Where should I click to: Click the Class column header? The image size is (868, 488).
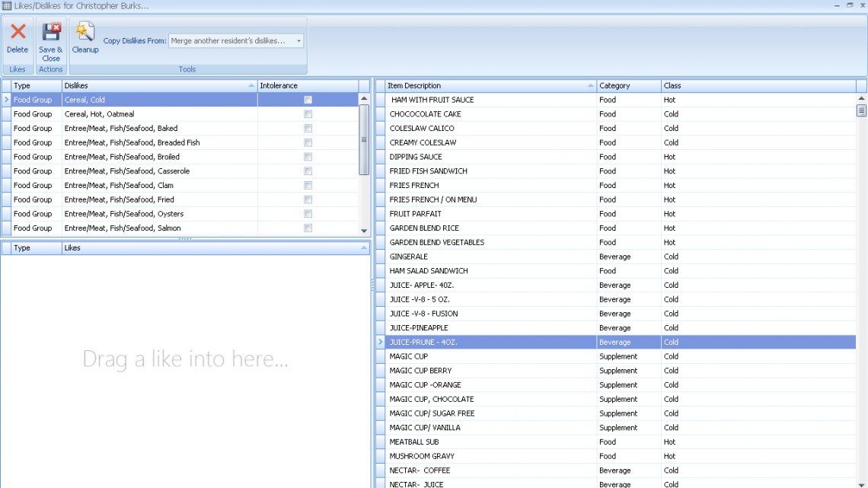(x=758, y=86)
